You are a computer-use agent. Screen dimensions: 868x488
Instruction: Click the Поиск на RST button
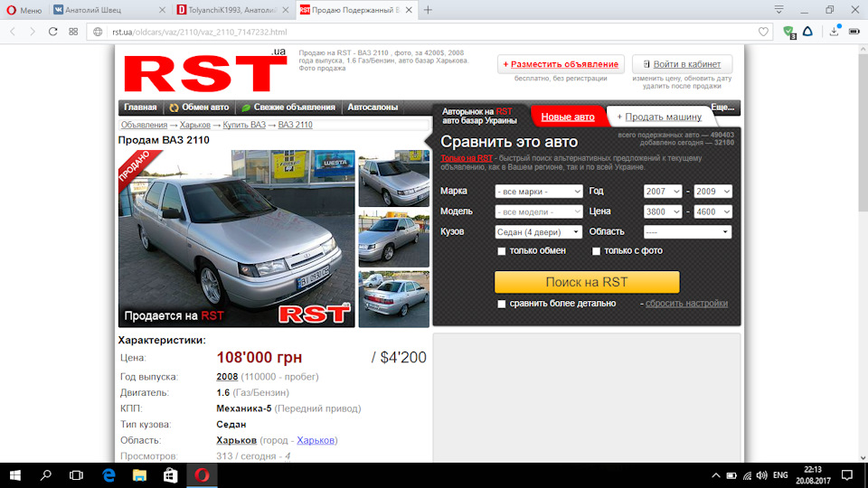tap(587, 282)
